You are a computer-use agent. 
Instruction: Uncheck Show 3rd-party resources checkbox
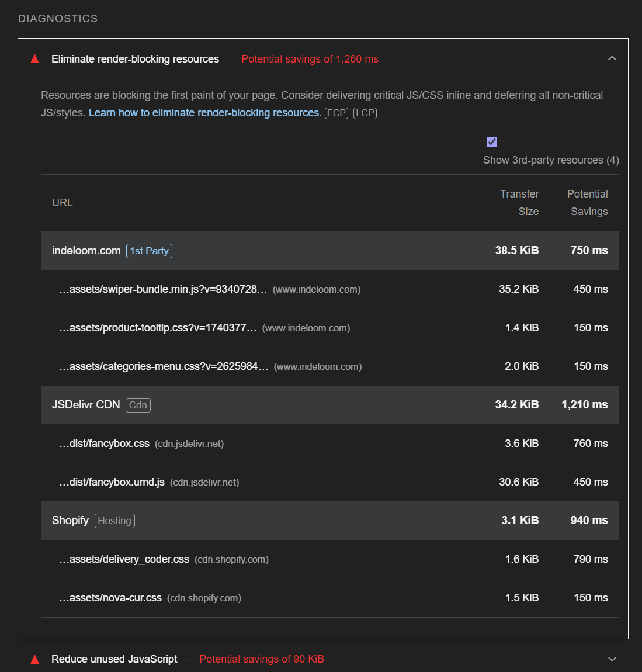492,142
